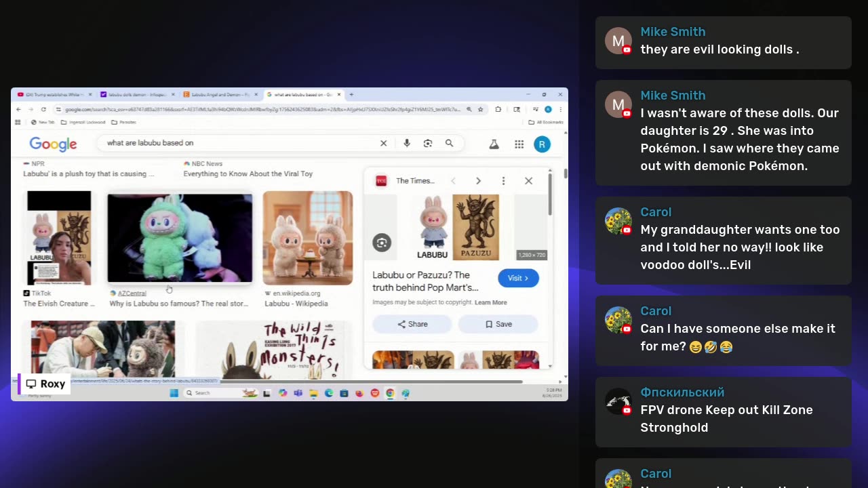The image size is (868, 488).
Task: Open the All Bookmarks folder
Action: click(546, 123)
